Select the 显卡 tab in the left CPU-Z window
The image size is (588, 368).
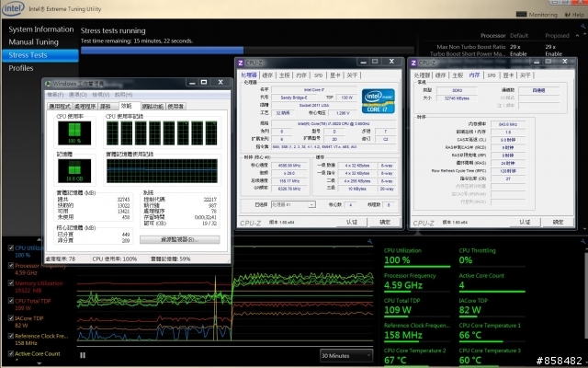(335, 75)
